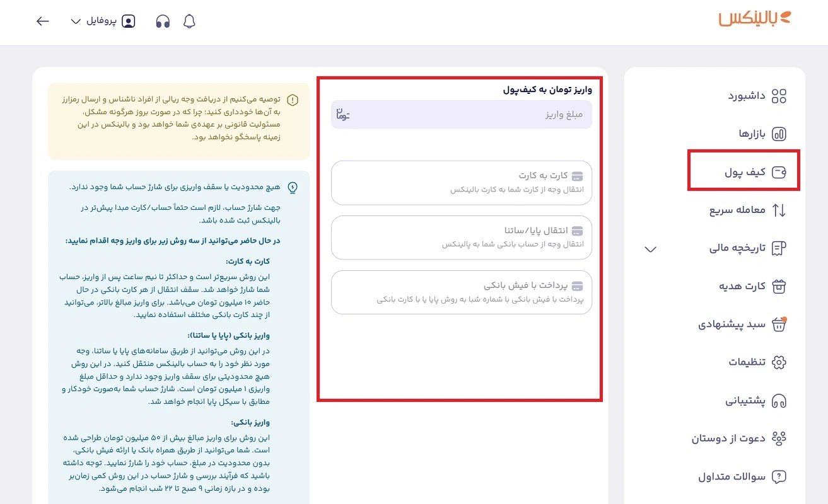The width and height of the screenshot is (828, 504).
Task: Click the کارت به کارت: heading in the guide
Action: pos(248,261)
